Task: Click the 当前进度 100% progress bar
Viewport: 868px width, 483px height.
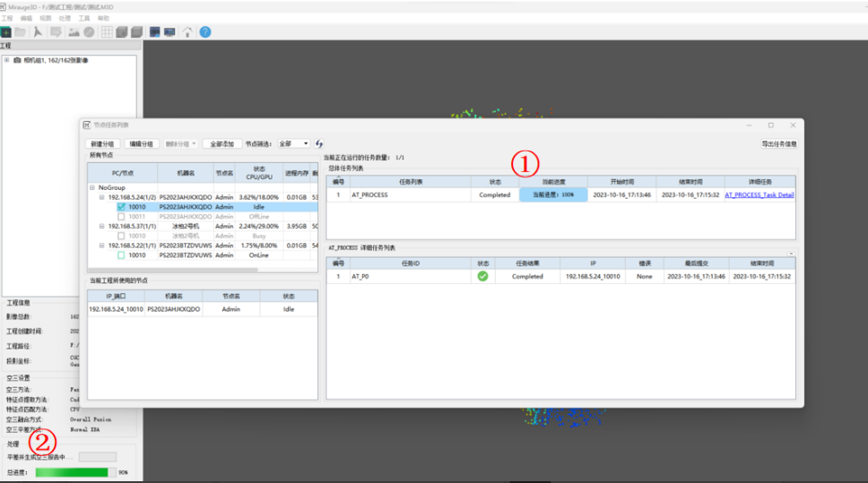Action: point(553,194)
